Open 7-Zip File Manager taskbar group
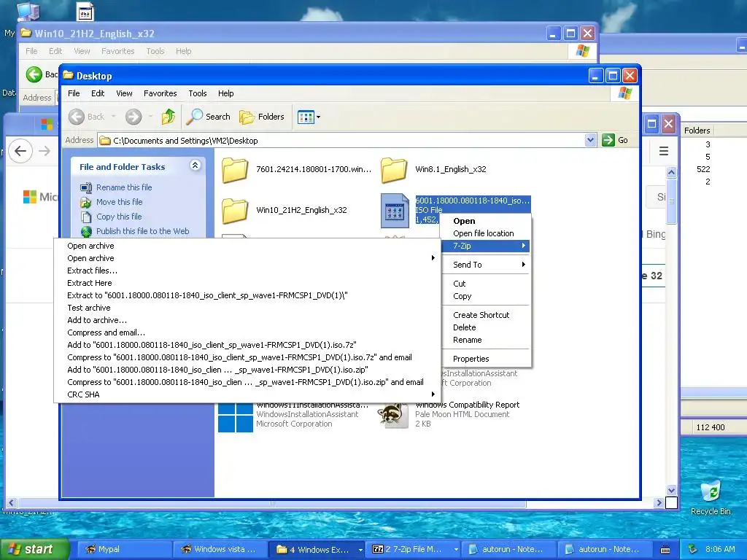Viewport: 747px width, 560px height. click(x=414, y=549)
